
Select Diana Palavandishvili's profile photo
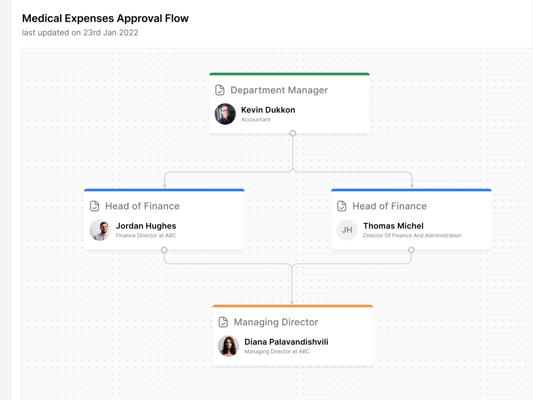[x=228, y=346]
